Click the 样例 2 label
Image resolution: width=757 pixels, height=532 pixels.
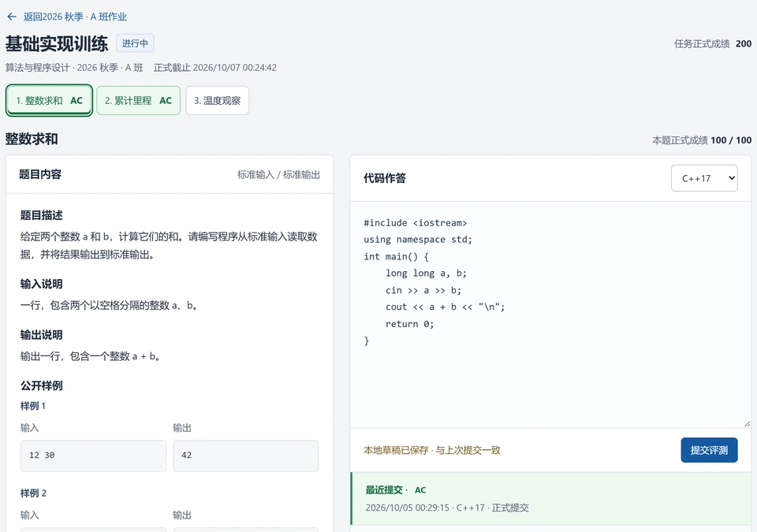tap(33, 493)
